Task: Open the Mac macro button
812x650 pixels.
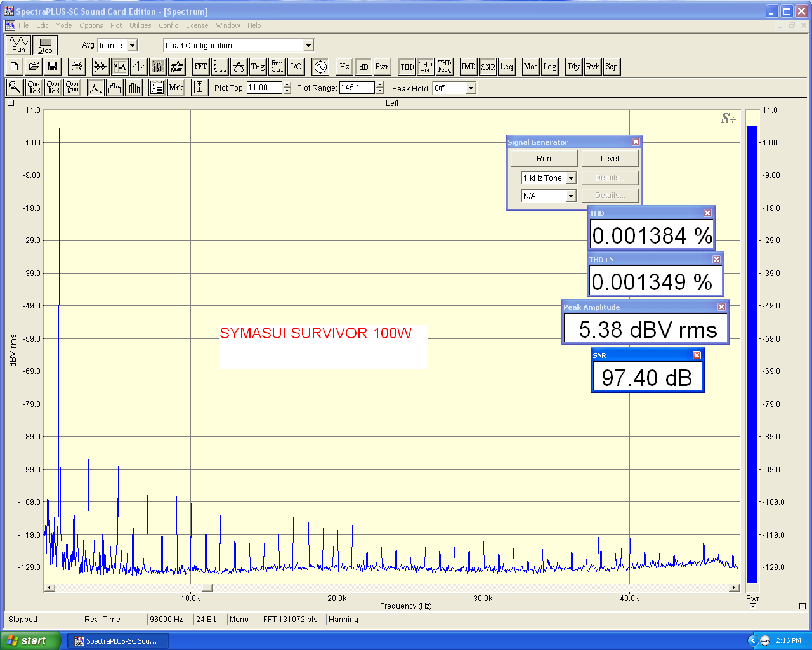Action: tap(531, 67)
